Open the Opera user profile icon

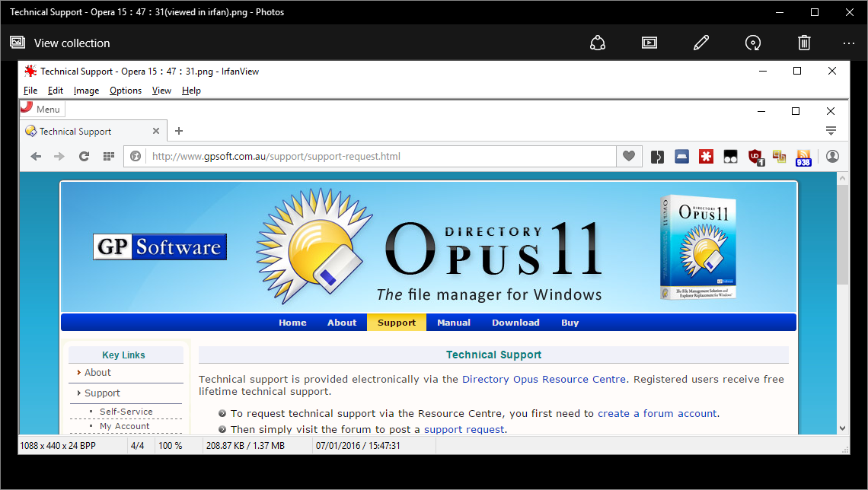click(x=832, y=157)
